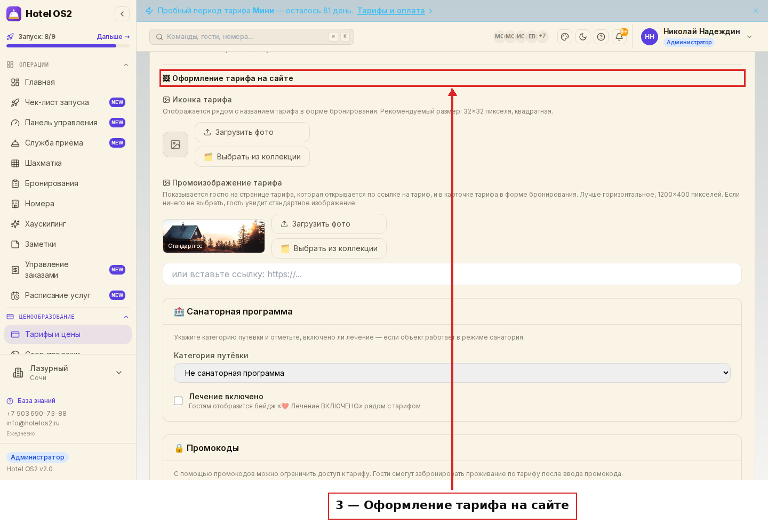
Task: Open Тарифы и оплата link
Action: tap(391, 11)
